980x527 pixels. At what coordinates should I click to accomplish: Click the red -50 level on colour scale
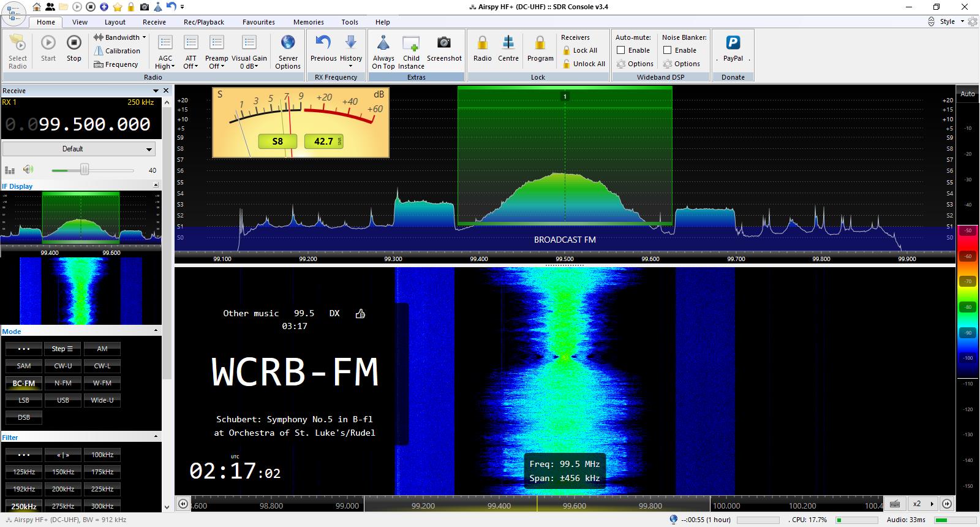pyautogui.click(x=968, y=231)
